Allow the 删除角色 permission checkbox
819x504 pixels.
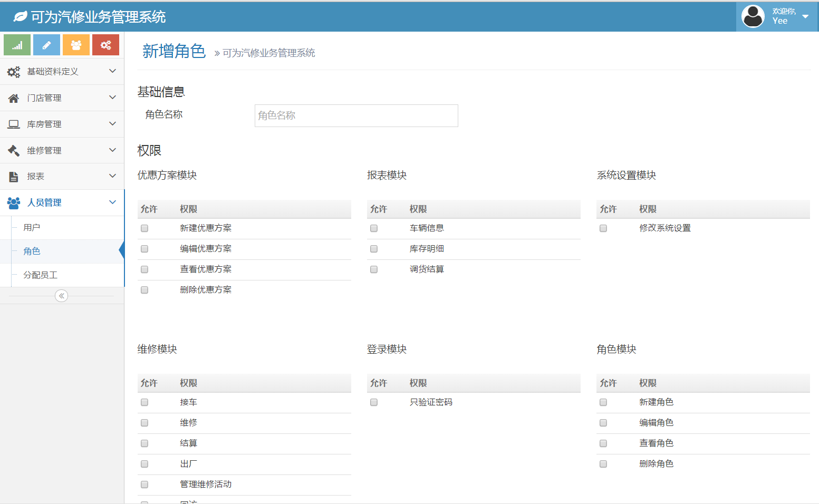point(603,464)
